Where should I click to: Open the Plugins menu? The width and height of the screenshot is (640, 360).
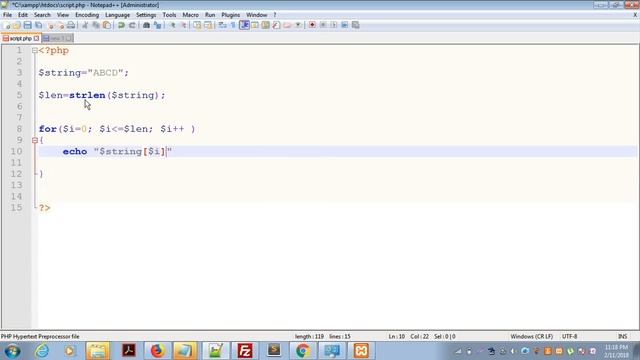pos(231,15)
